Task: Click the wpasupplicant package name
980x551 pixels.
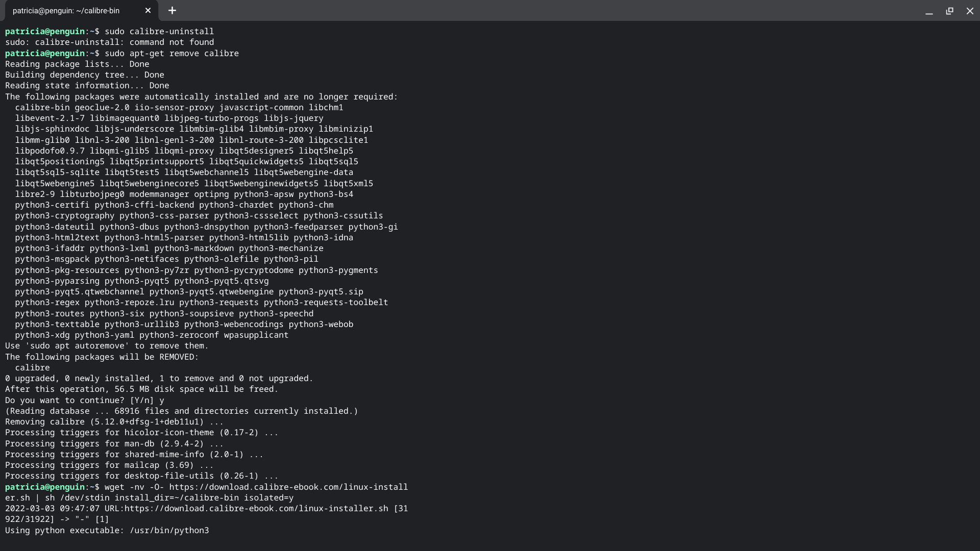Action: click(256, 335)
